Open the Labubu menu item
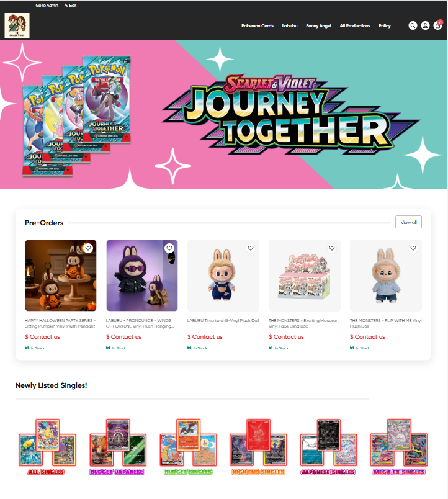Image resolution: width=448 pixels, height=499 pixels. (x=290, y=26)
